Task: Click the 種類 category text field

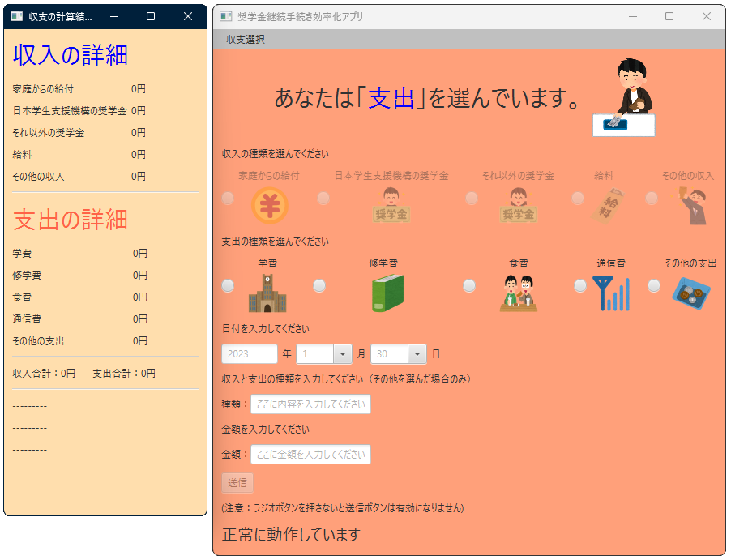Action: tap(310, 404)
